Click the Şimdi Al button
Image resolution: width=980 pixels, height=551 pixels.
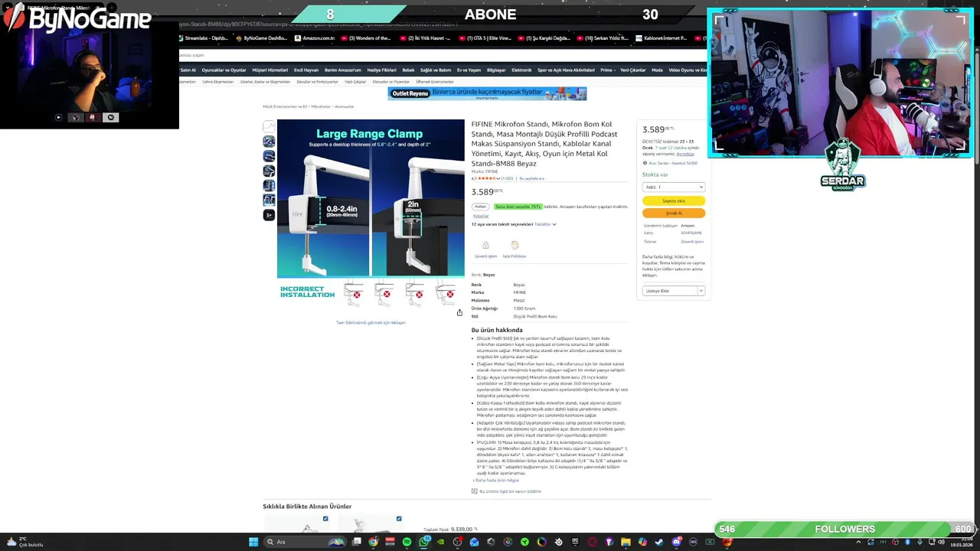(x=674, y=213)
